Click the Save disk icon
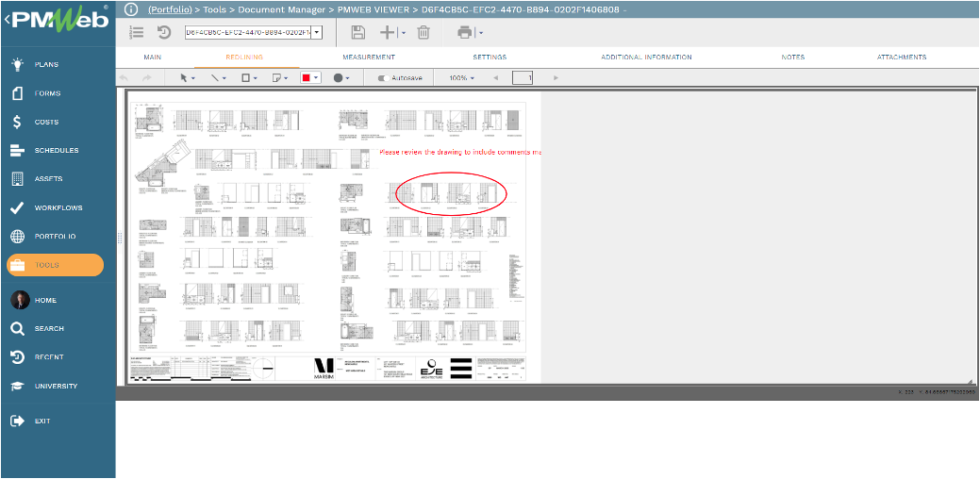Image resolution: width=980 pixels, height=479 pixels. (x=357, y=32)
